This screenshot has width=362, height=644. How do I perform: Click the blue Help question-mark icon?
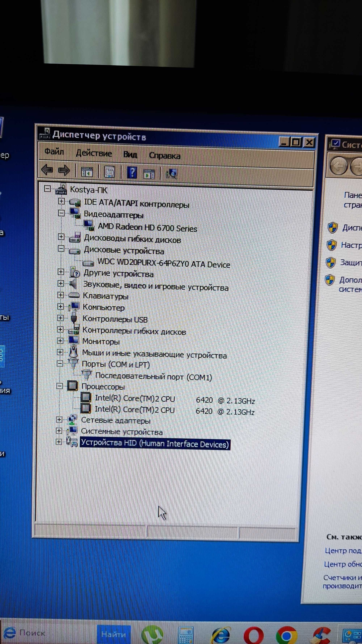pos(132,173)
